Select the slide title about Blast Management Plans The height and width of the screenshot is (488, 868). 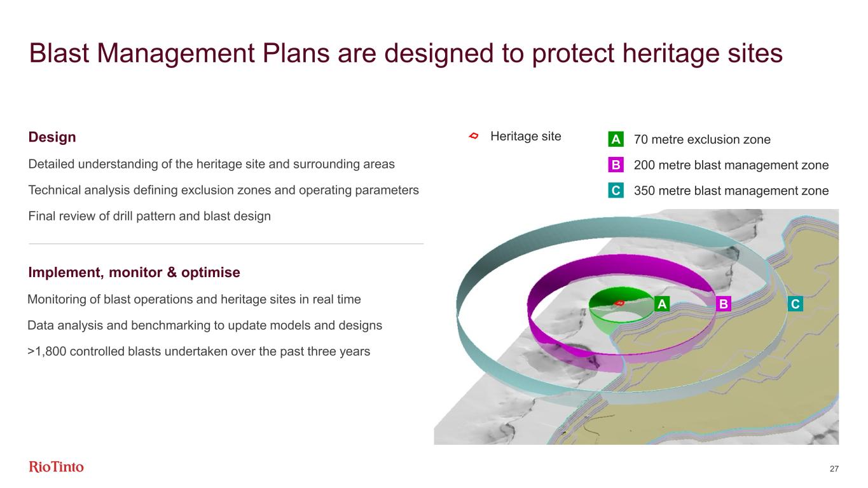click(406, 53)
